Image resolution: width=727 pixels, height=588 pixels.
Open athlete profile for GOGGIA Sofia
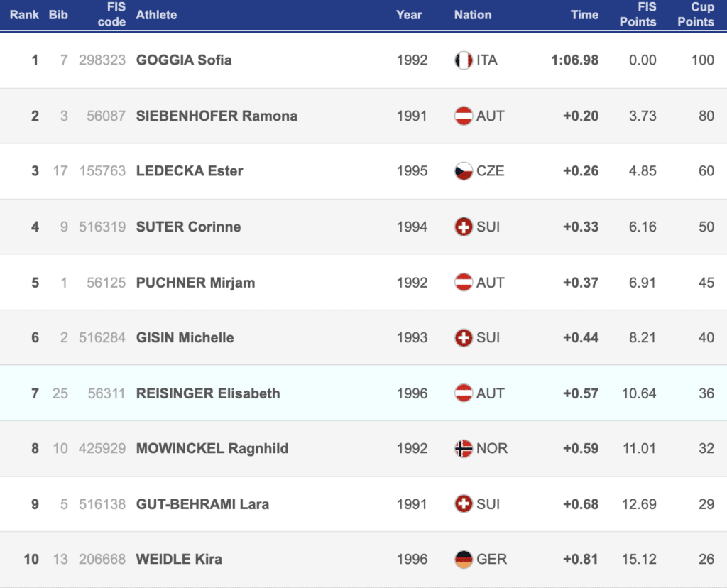[184, 60]
